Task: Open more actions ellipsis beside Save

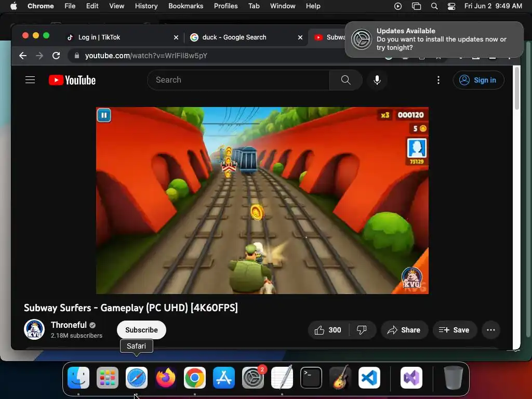Action: pos(490,330)
